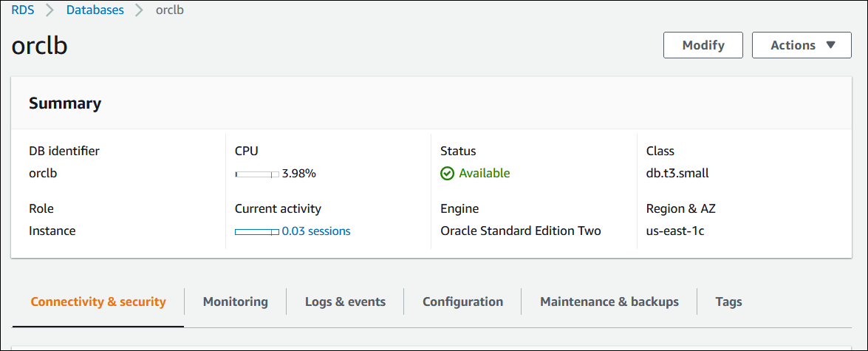Open the Actions dropdown menu

[802, 45]
